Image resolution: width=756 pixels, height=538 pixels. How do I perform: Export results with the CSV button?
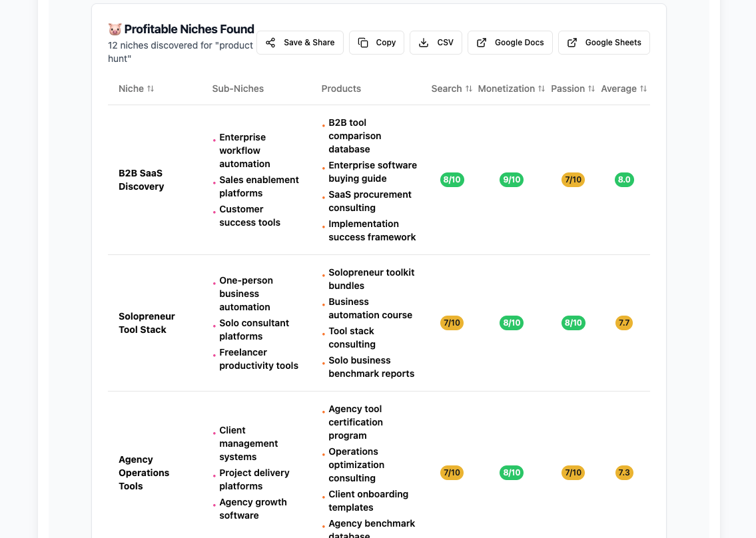(x=436, y=43)
